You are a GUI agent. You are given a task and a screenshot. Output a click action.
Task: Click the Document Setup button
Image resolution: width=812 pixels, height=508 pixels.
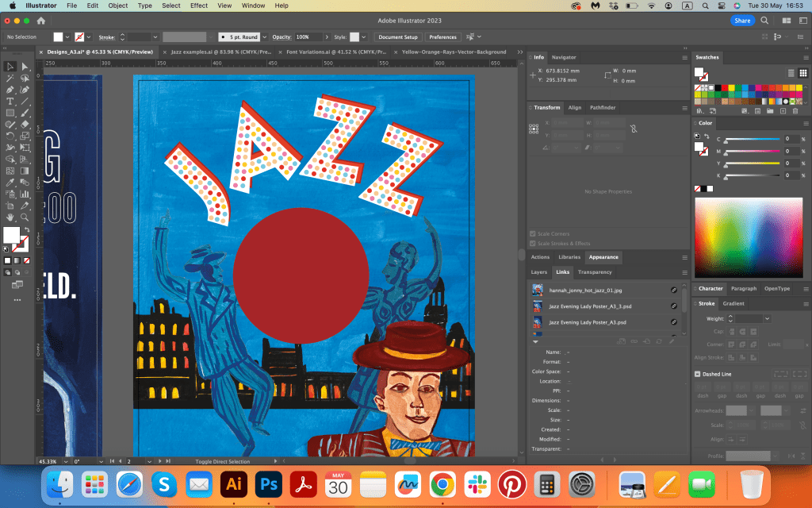point(397,37)
